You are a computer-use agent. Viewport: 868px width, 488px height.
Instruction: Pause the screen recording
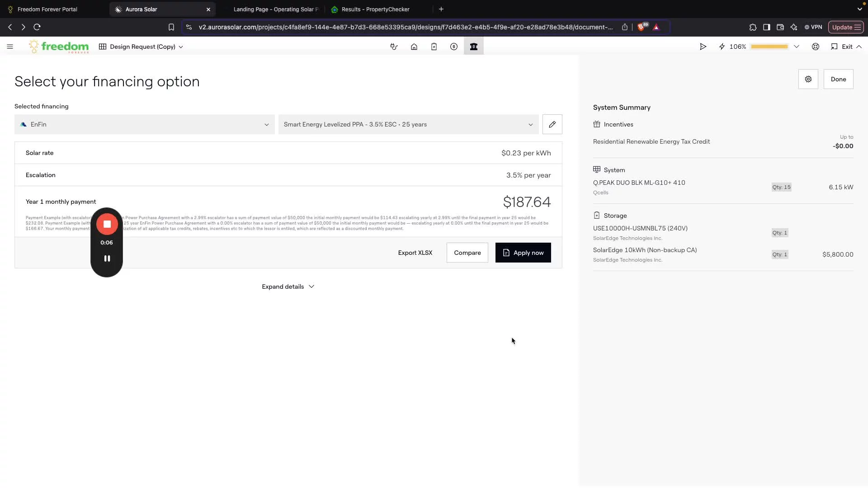coord(107,258)
